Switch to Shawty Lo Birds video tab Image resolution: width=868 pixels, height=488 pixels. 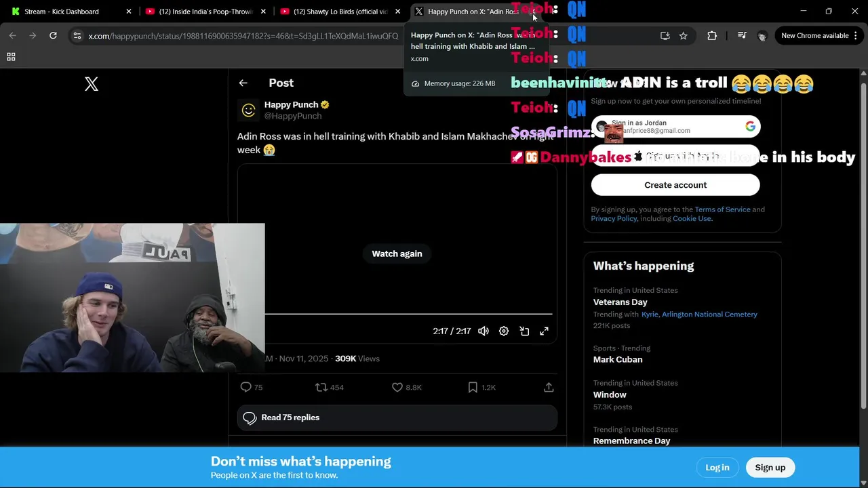(339, 12)
